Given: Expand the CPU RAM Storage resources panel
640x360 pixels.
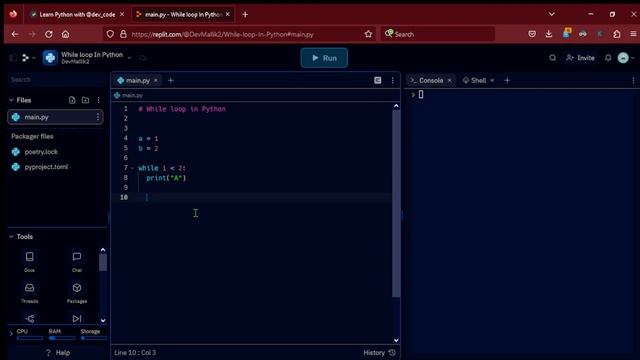Looking at the screenshot, I should click(x=11, y=334).
